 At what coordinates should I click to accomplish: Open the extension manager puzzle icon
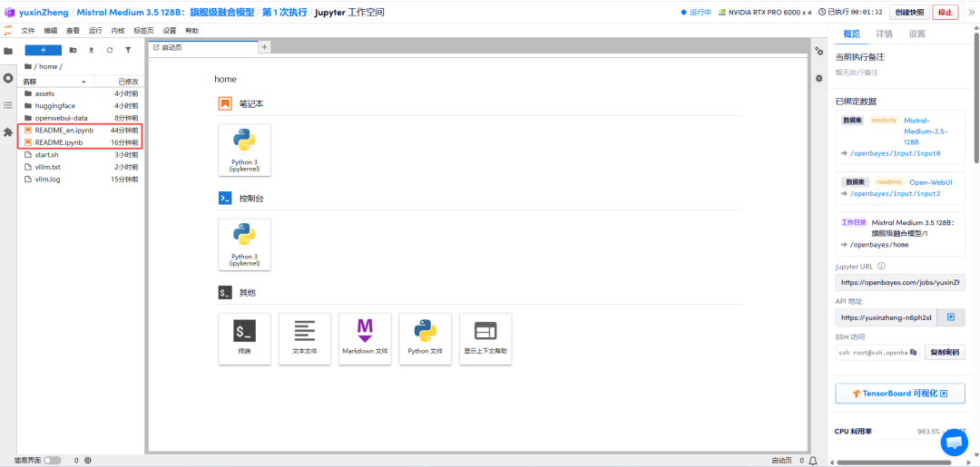coord(8,132)
